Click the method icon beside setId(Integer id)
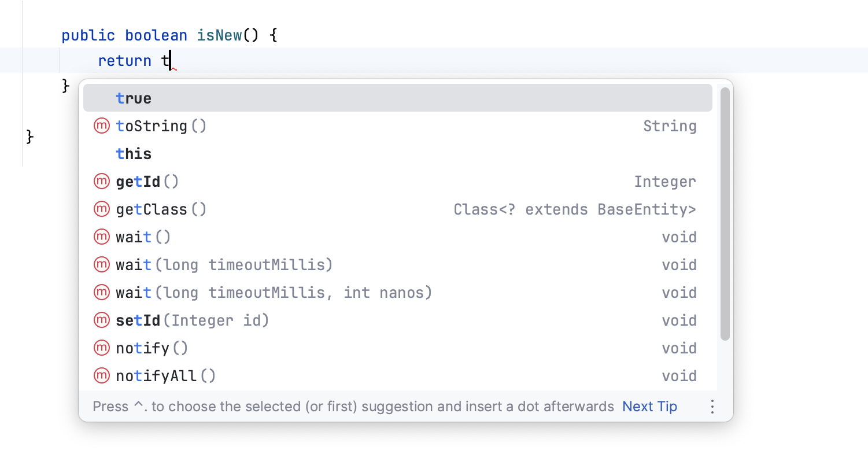868x461 pixels. point(101,320)
